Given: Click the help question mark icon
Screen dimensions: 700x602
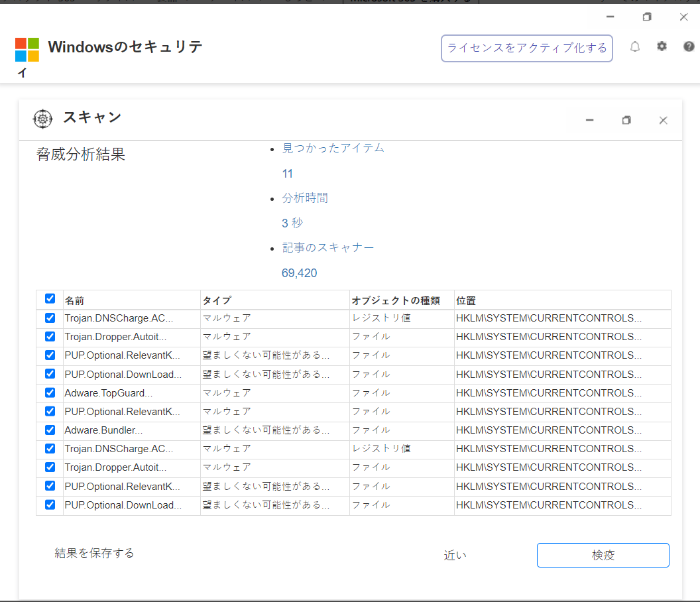Looking at the screenshot, I should (x=689, y=46).
